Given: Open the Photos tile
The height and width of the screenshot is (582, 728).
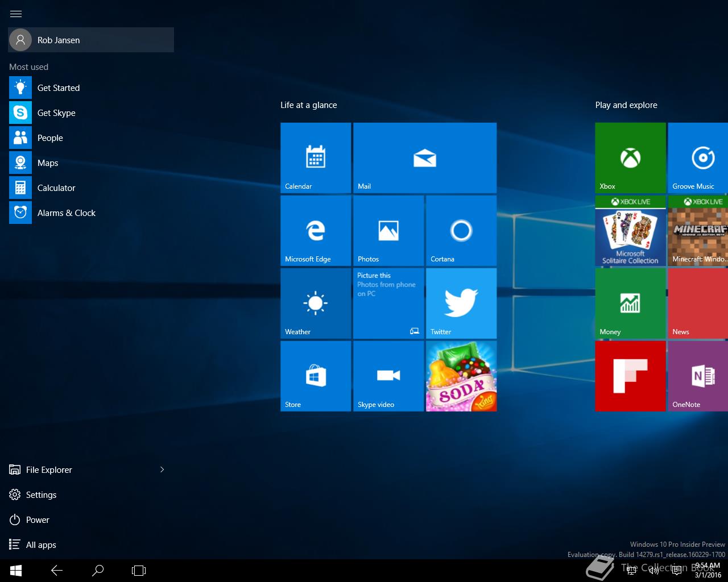Looking at the screenshot, I should coord(388,231).
